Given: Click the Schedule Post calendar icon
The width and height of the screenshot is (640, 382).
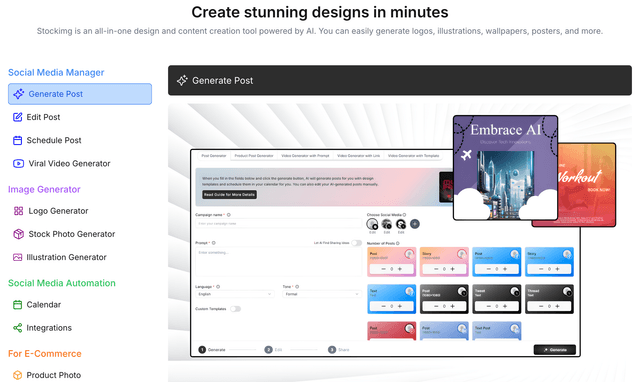Looking at the screenshot, I should 18,140.
